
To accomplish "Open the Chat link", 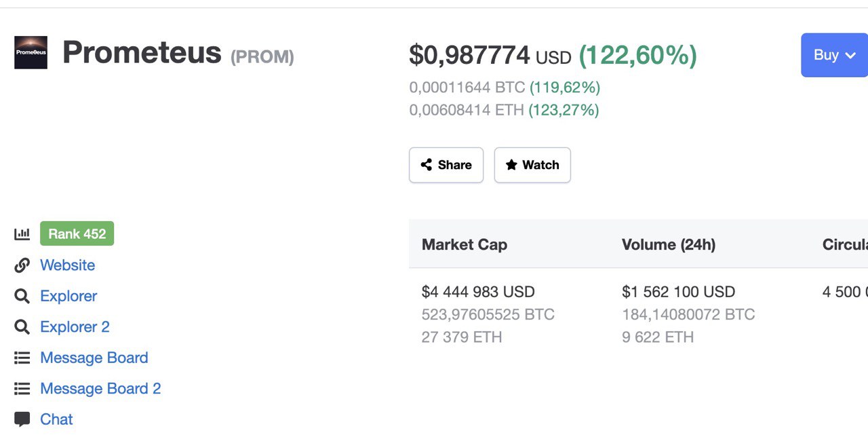I will point(56,419).
